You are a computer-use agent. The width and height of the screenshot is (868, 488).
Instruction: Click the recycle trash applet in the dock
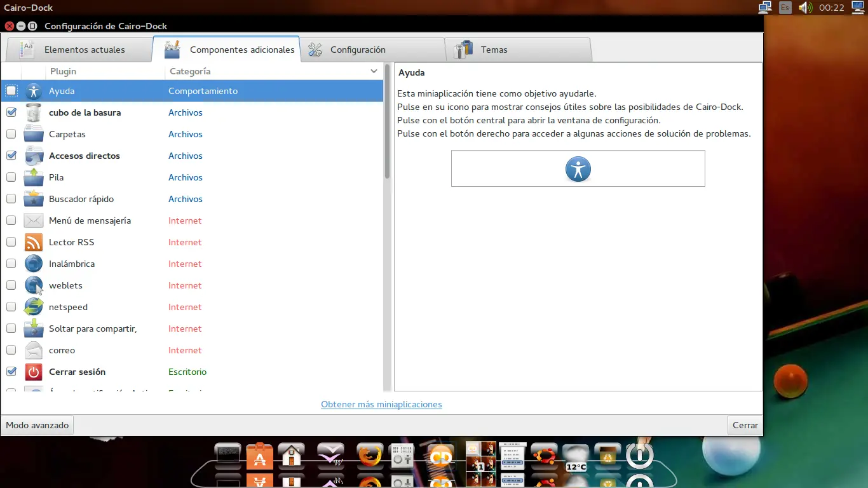click(x=608, y=456)
